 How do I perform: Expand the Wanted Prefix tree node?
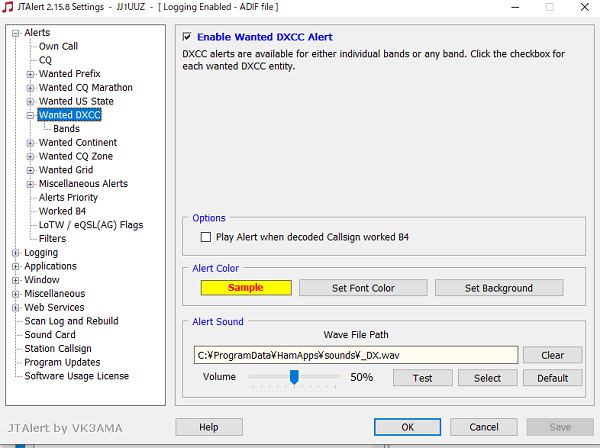click(30, 74)
